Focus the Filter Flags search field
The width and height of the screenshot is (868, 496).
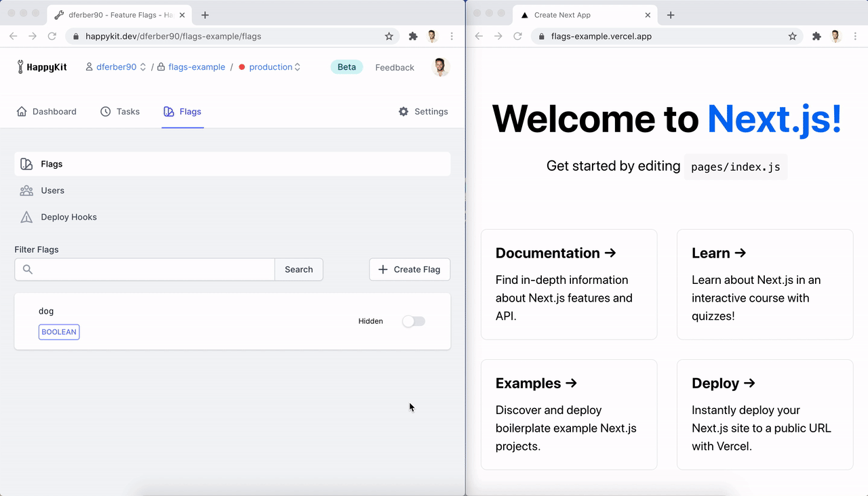pos(153,270)
